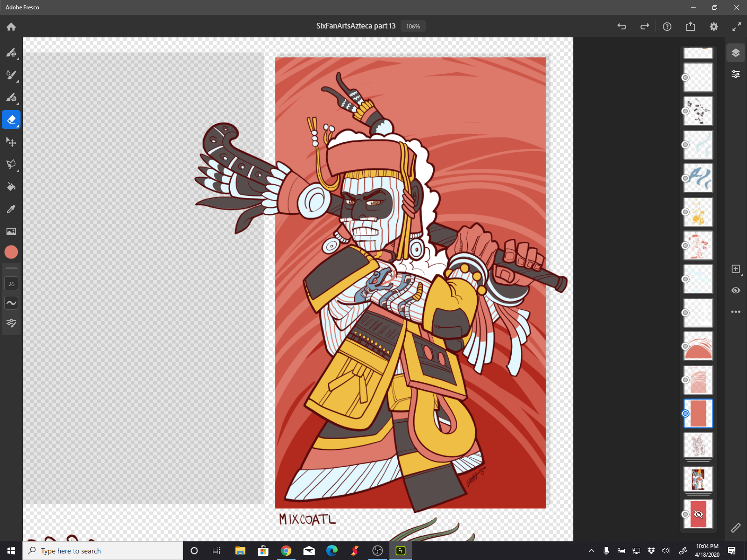Select the Transform move tool
The width and height of the screenshot is (747, 560).
pyautogui.click(x=11, y=142)
